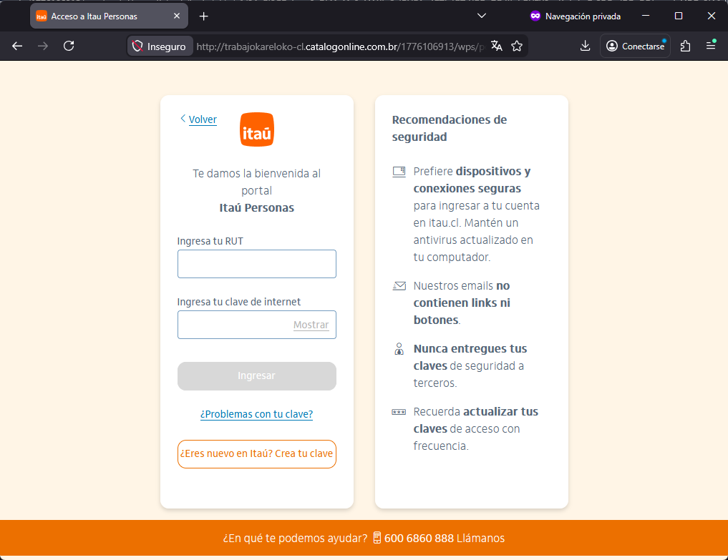Screen dimensions: 728x560
Task: Click the forward navigation arrow
Action: click(x=42, y=46)
